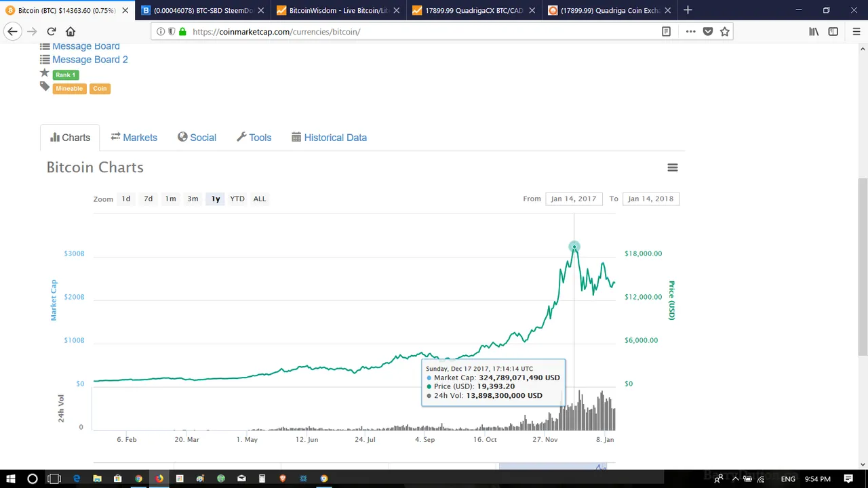Edit the To date Jan 14, 2018
Screen dimensions: 868x488
651,199
